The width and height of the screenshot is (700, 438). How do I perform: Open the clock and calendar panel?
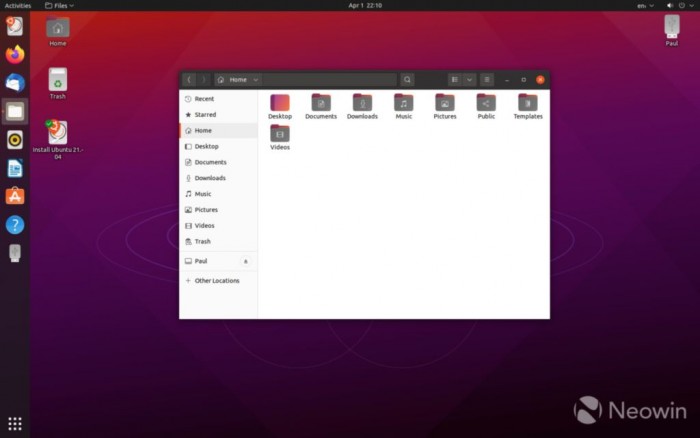pyautogui.click(x=365, y=5)
